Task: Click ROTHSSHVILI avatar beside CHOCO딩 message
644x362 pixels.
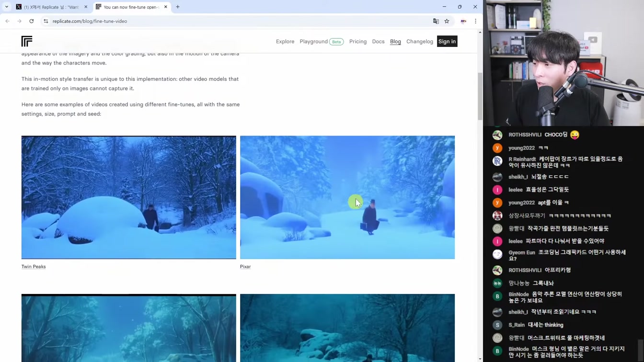Action: click(497, 135)
